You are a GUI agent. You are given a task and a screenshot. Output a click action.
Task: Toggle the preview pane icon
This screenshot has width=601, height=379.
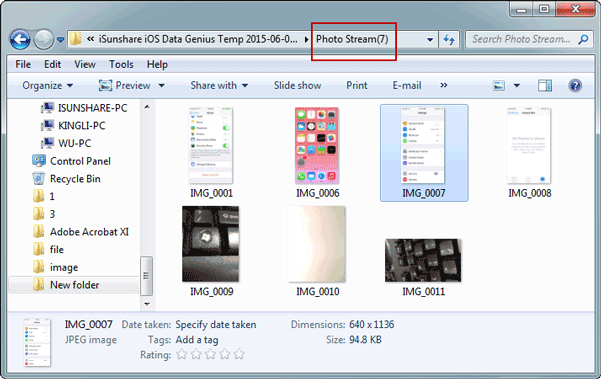tap(545, 85)
